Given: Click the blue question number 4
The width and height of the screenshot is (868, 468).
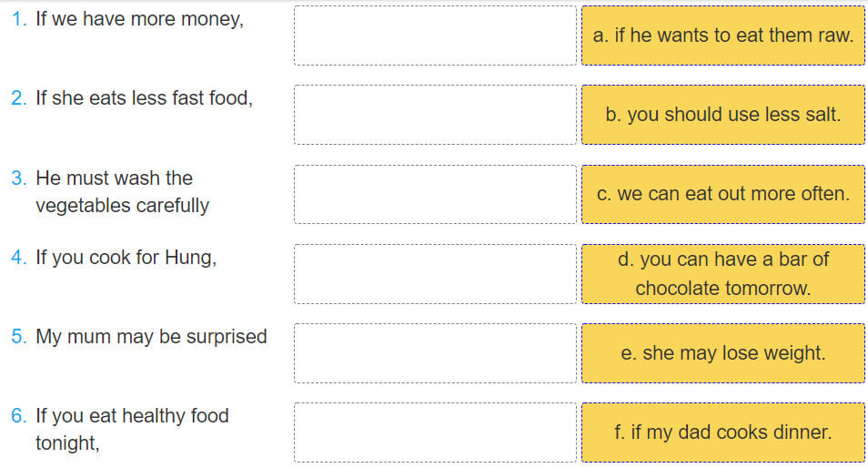Looking at the screenshot, I should click(19, 258).
